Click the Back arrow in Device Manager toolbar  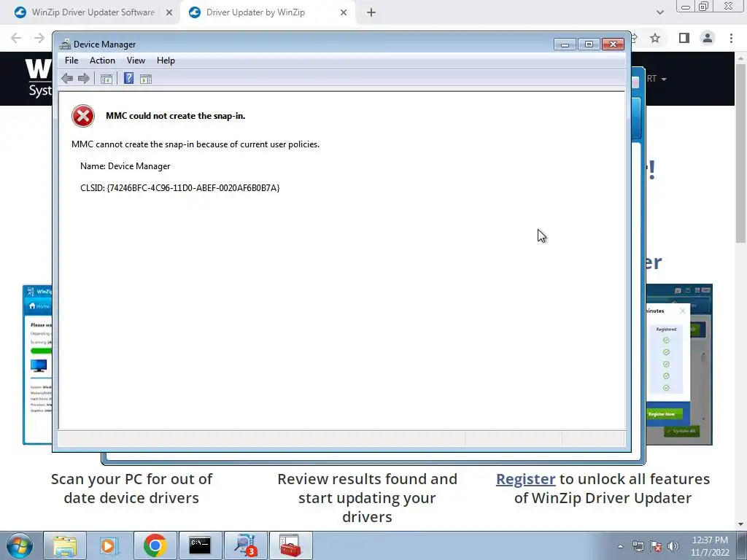(67, 79)
